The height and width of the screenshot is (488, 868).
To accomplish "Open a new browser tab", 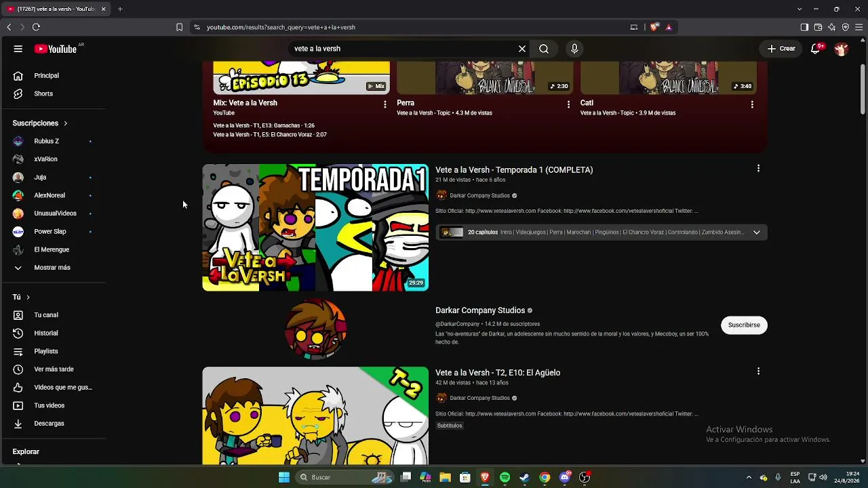I will click(x=120, y=9).
